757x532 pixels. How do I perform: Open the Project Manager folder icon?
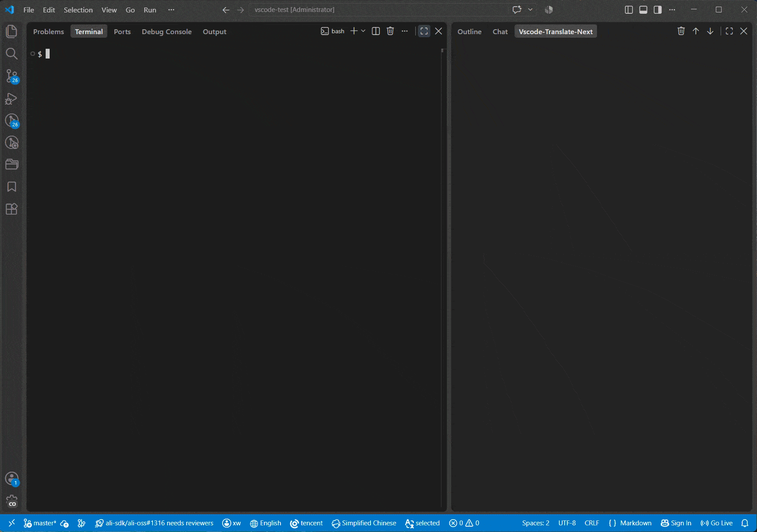[x=12, y=164]
